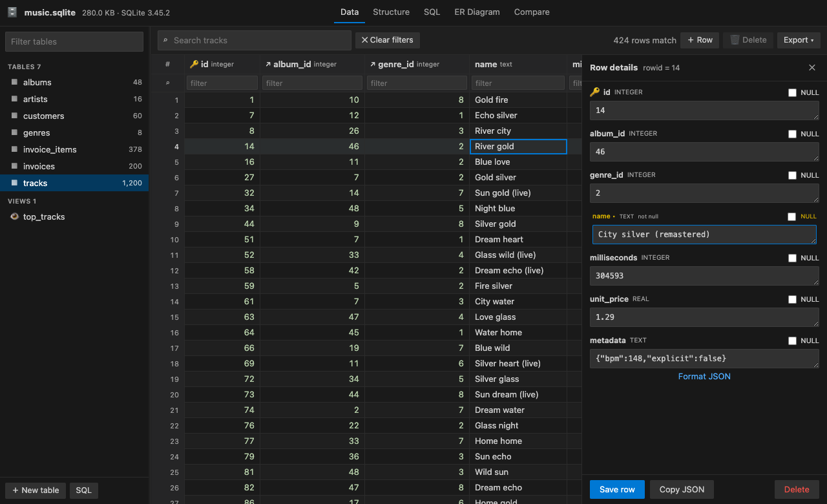Click Copy JSON button

(682, 489)
